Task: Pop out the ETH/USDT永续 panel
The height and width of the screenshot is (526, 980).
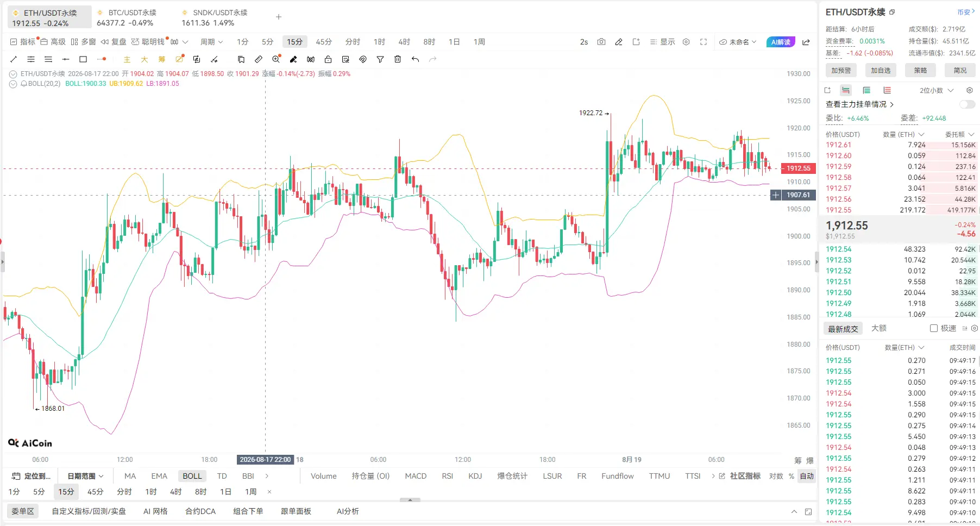Action: point(892,12)
